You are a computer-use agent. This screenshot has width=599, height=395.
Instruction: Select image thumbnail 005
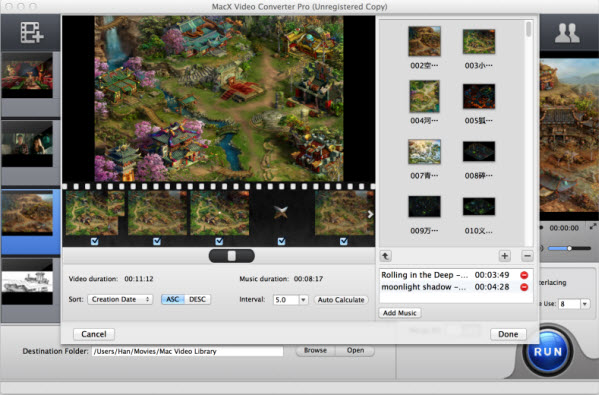click(479, 97)
